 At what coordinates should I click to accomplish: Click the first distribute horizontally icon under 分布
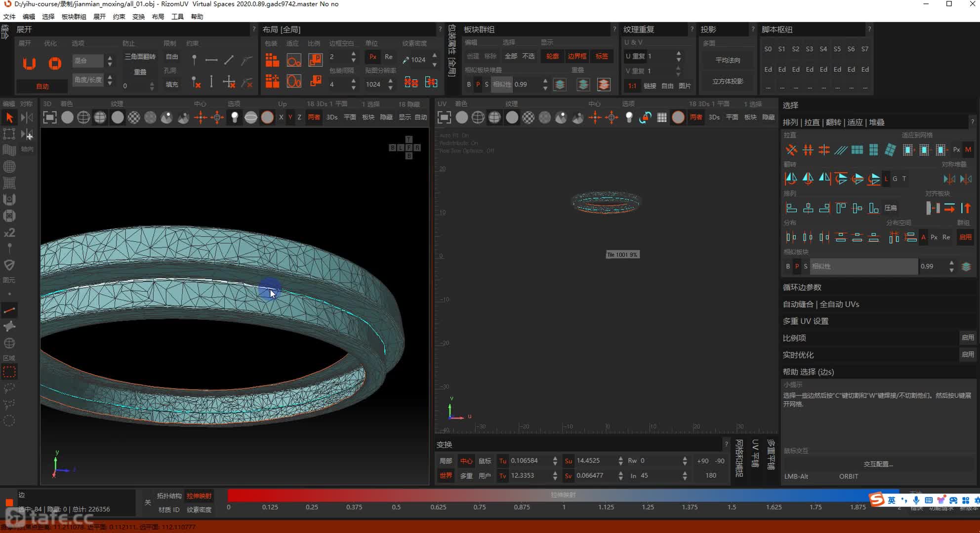(791, 237)
